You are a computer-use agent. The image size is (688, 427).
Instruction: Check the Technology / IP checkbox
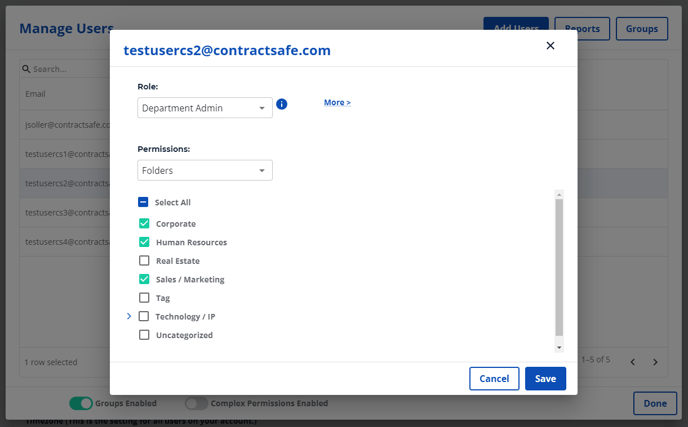tap(143, 316)
